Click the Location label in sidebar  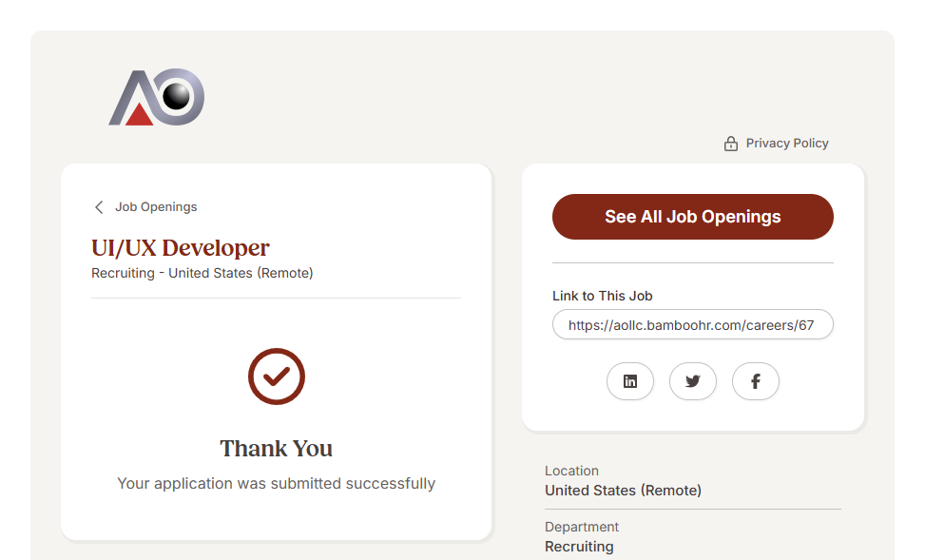571,471
